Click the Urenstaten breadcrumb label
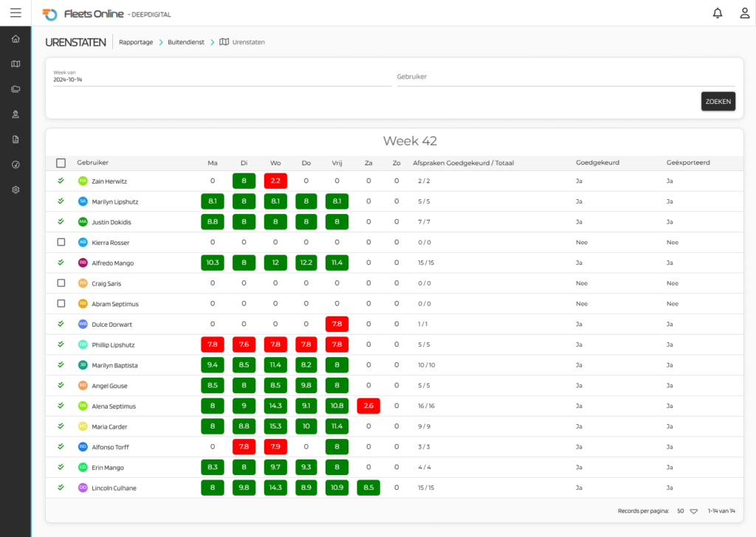 pos(248,42)
